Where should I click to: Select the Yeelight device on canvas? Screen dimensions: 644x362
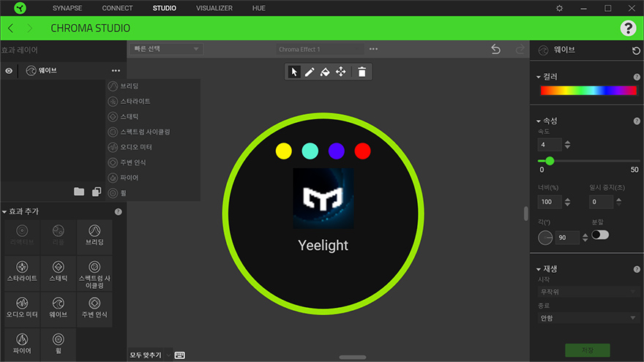coord(323,214)
